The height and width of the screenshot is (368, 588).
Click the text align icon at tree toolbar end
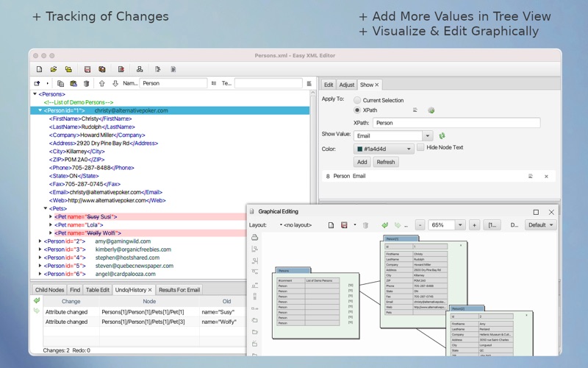309,83
